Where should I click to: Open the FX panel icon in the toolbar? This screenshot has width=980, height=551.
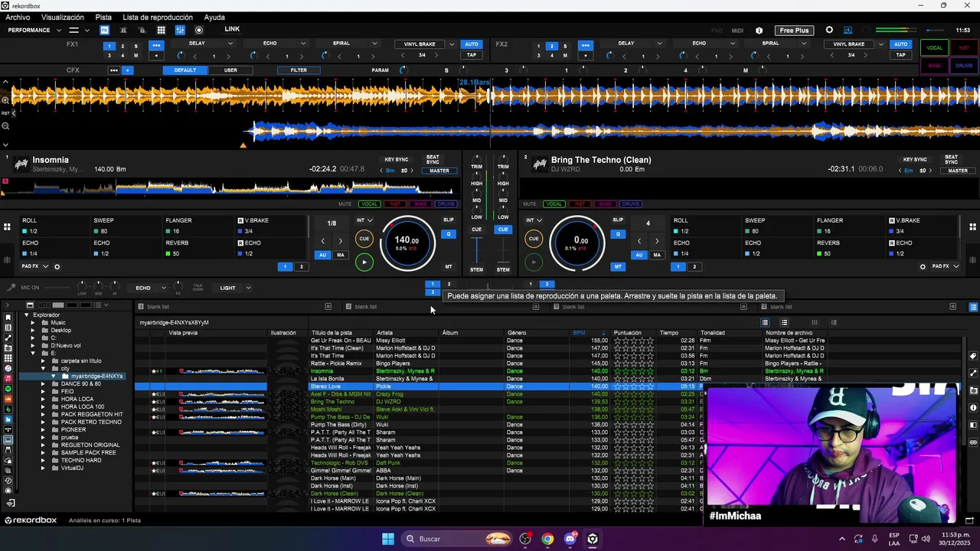point(104,30)
